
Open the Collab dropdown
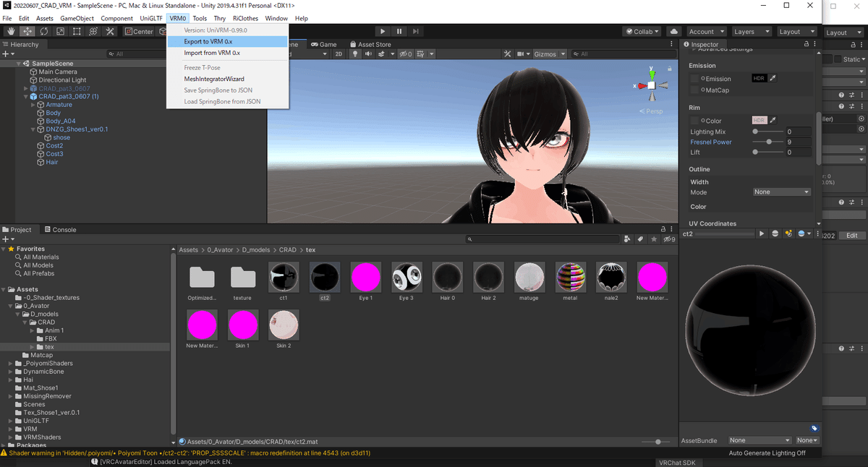coord(642,31)
